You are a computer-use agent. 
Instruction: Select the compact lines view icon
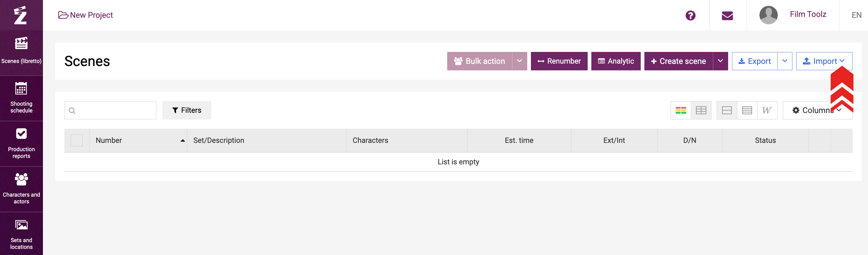(747, 110)
